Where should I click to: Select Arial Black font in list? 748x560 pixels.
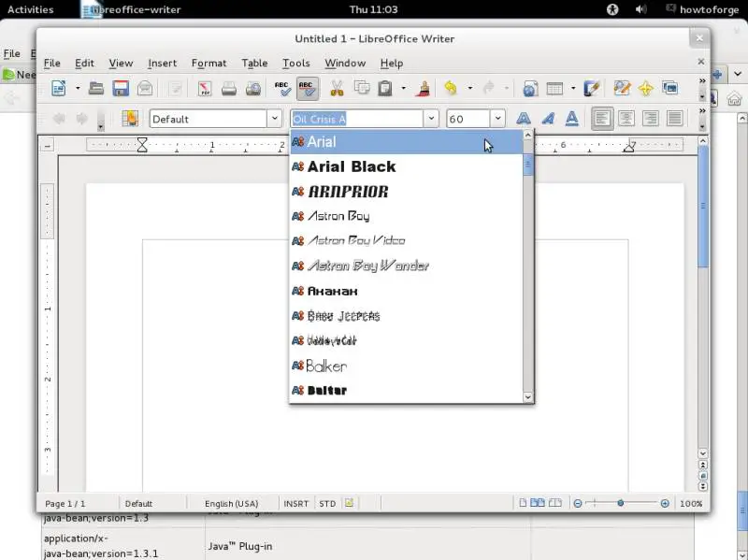(x=407, y=166)
